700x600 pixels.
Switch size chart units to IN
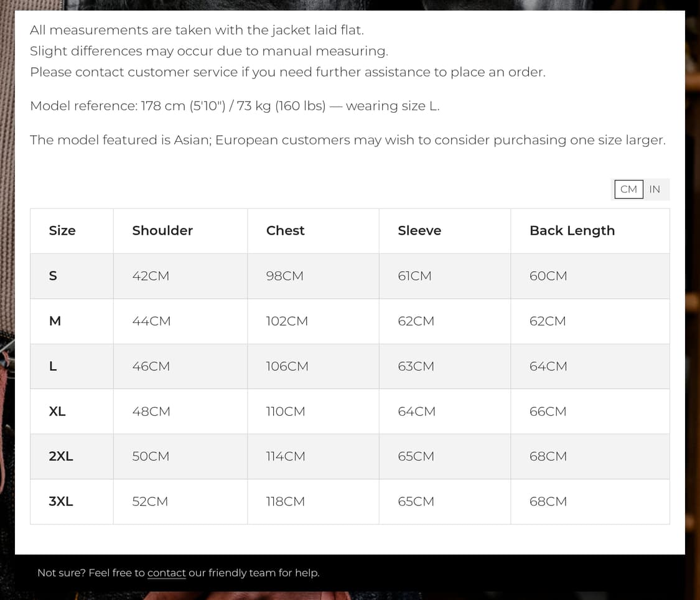click(x=655, y=189)
